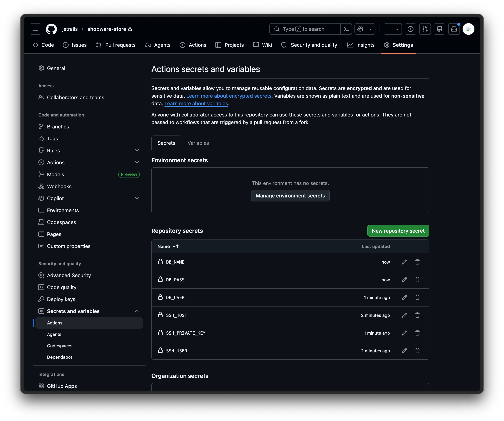
Task: Expand the Rules sidebar section
Action: 137,151
